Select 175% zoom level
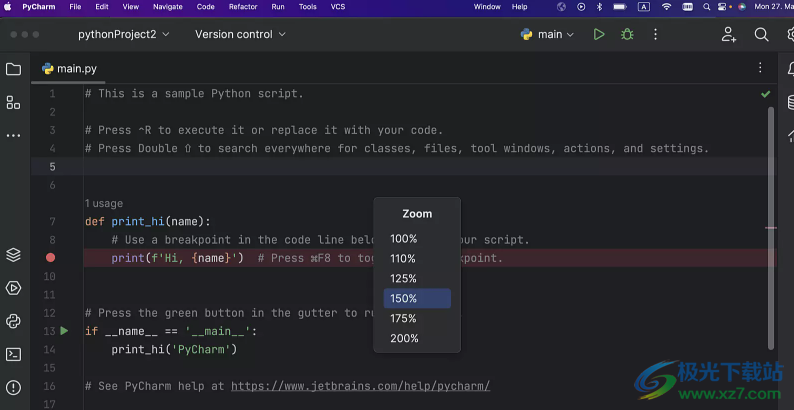This screenshot has width=794, height=410. click(x=417, y=318)
